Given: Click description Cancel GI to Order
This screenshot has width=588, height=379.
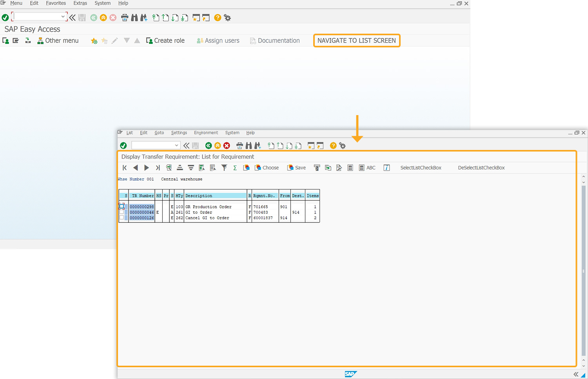Looking at the screenshot, I should coord(207,218).
